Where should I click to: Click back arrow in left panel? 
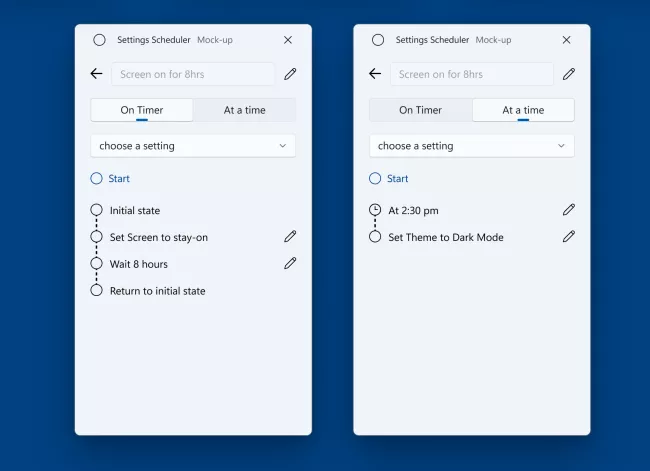(97, 74)
